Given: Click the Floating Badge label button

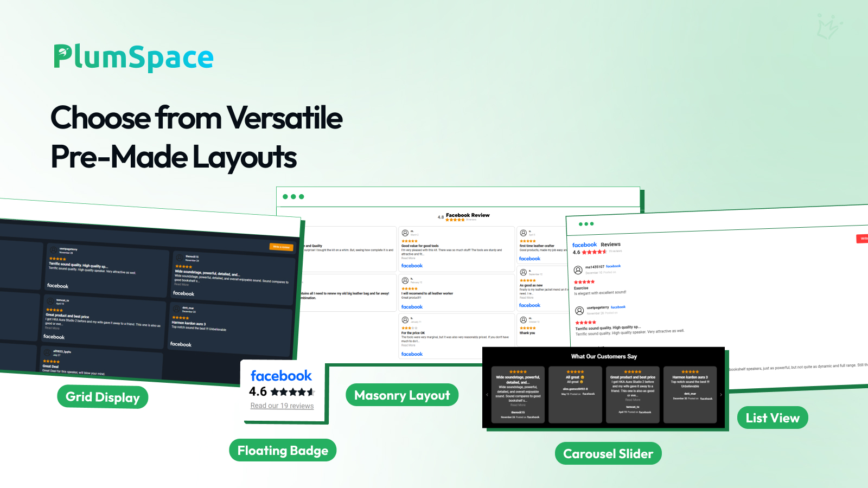Looking at the screenshot, I should 283,450.
